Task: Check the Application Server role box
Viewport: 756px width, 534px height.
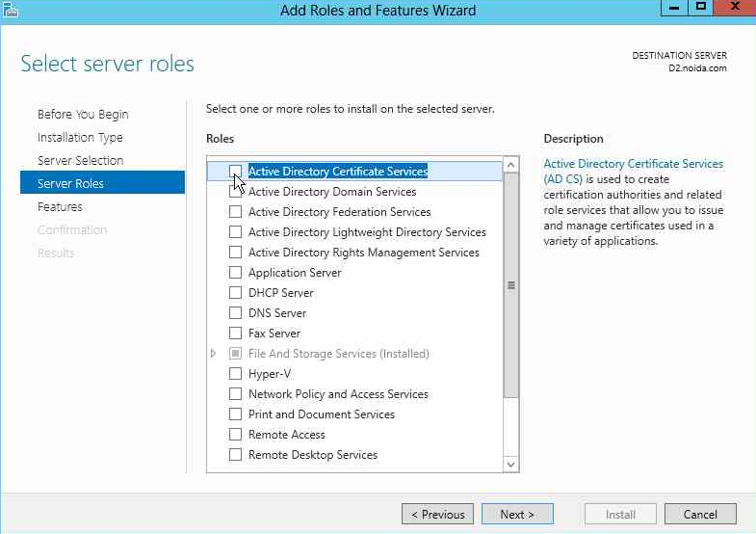Action: [x=235, y=273]
